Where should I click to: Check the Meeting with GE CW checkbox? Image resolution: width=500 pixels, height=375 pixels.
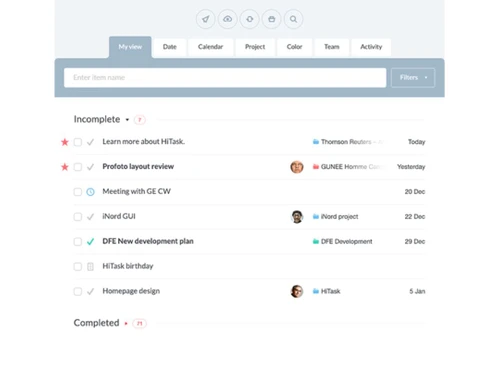tap(78, 192)
